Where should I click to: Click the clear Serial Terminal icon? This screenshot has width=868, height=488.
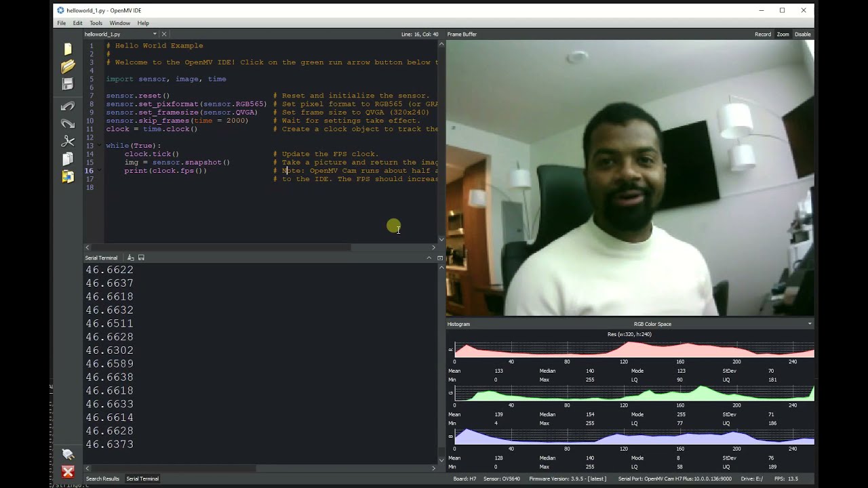tap(130, 258)
